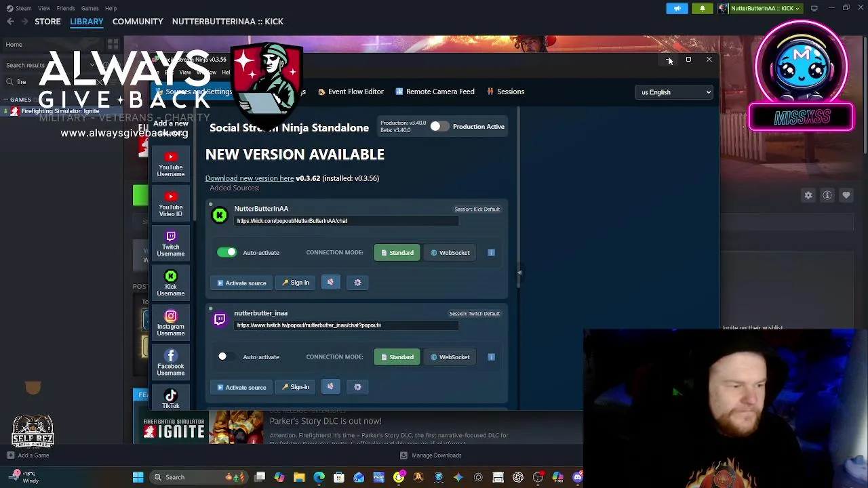Favorite the game with heart icon
This screenshot has height=488, width=868.
point(846,195)
